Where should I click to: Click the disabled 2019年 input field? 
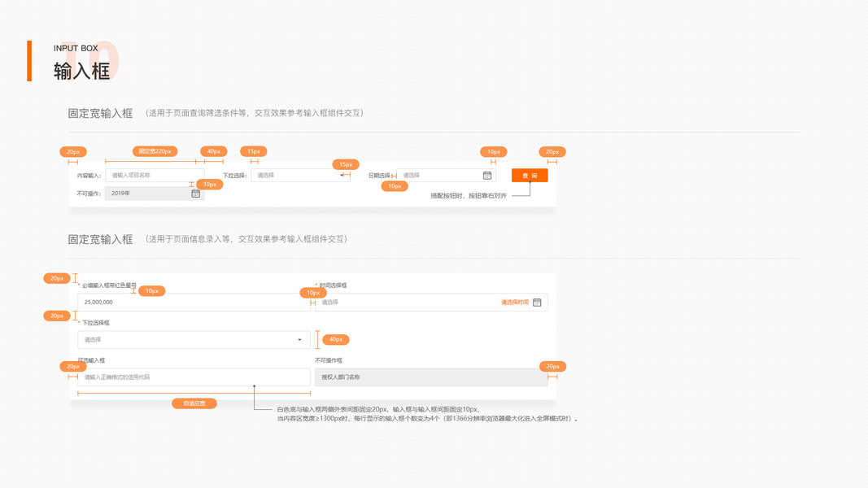click(x=155, y=193)
